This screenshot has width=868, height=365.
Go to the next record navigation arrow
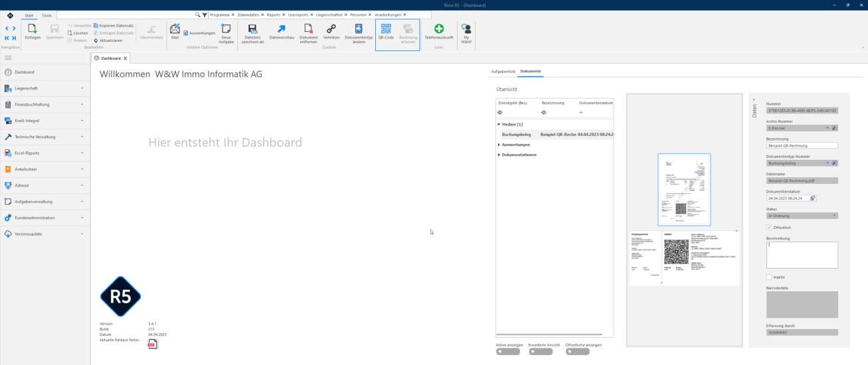(x=14, y=29)
